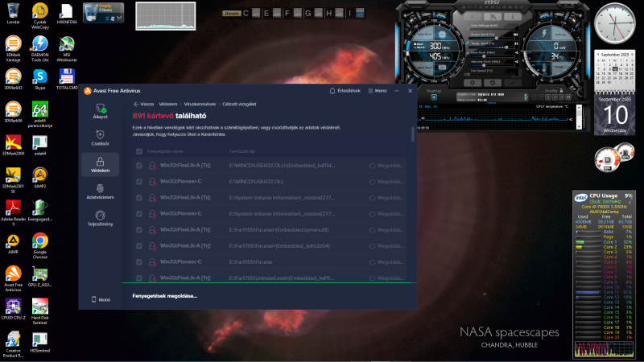Click Afterburner apply checkmark button
644x362 pixels.
point(512,83)
